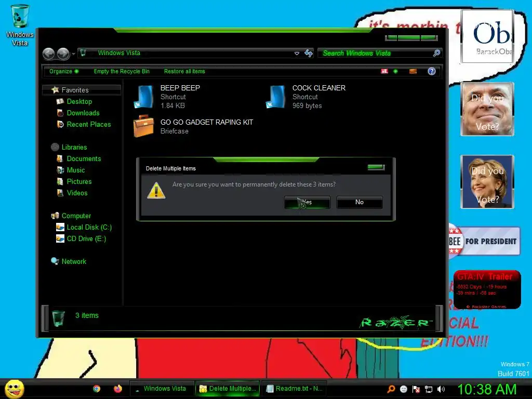Click the FOR PRESIDENT gadget

[x=484, y=241]
